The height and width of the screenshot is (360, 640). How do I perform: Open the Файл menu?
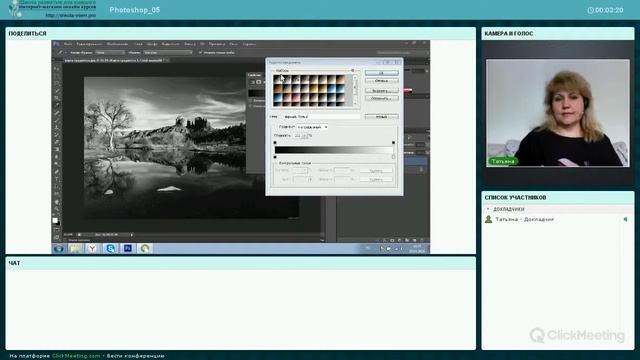(x=68, y=44)
